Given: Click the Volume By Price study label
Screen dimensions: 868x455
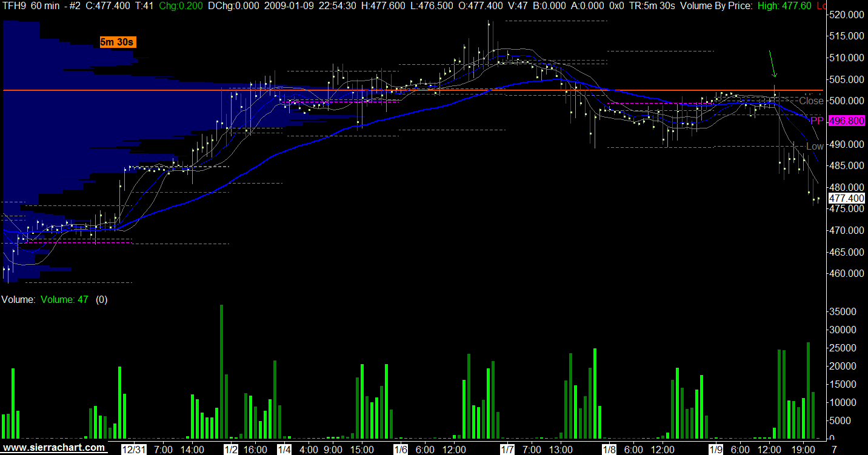Looking at the screenshot, I should tap(717, 5).
